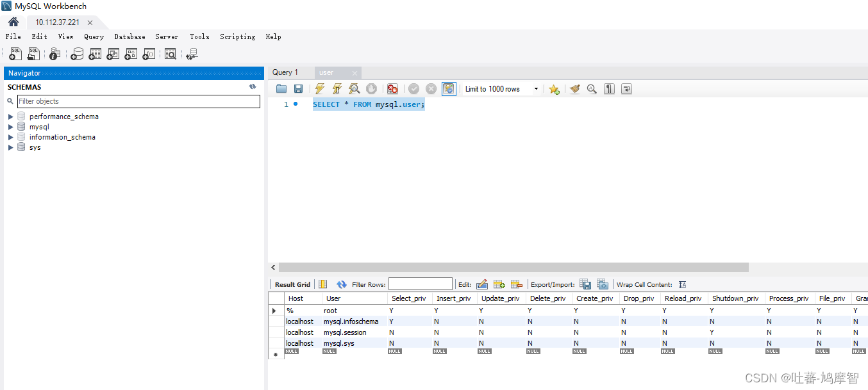Create a new SQL tab
Image resolution: width=868 pixels, height=390 pixels.
(x=15, y=54)
